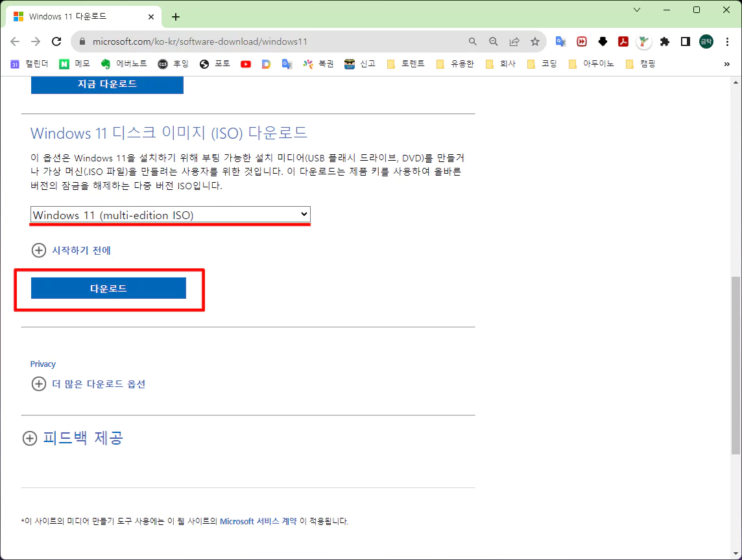Viewport: 742px width, 560px height.
Task: Open the YouTube bookmark icon
Action: click(x=246, y=64)
